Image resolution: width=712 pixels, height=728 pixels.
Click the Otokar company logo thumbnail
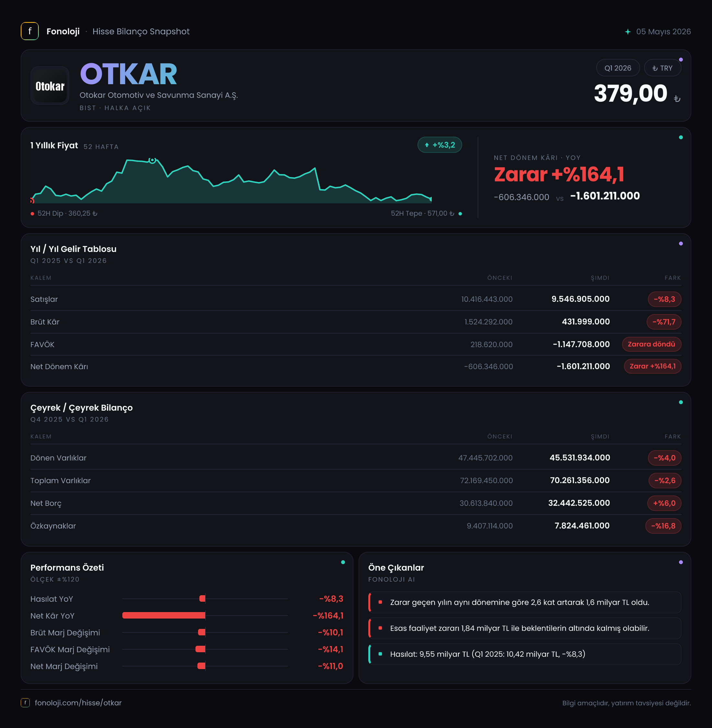pos(50,86)
